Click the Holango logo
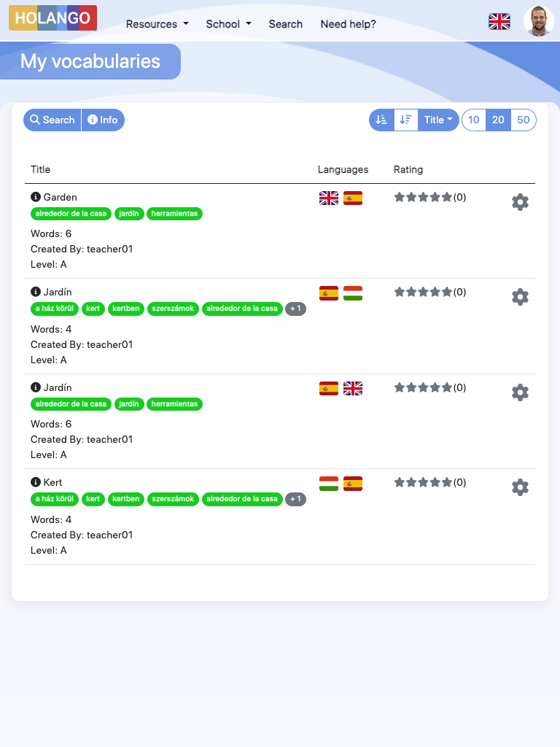 pos(52,18)
